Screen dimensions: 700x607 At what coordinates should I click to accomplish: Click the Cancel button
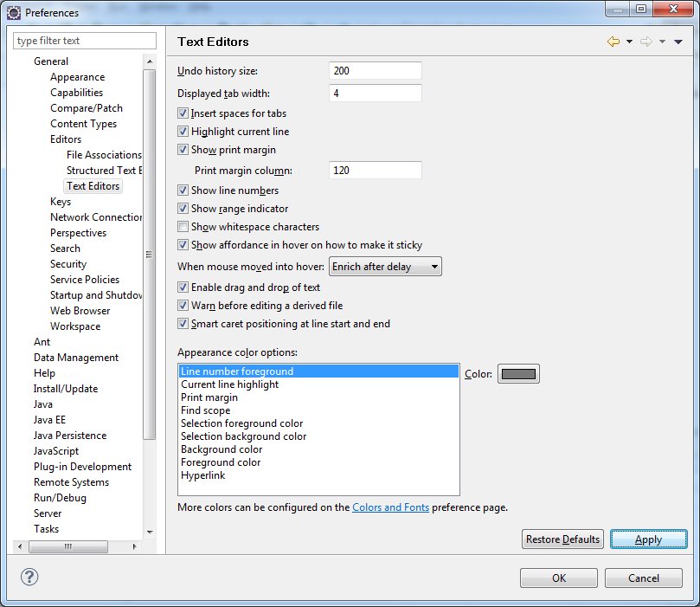[x=643, y=578]
